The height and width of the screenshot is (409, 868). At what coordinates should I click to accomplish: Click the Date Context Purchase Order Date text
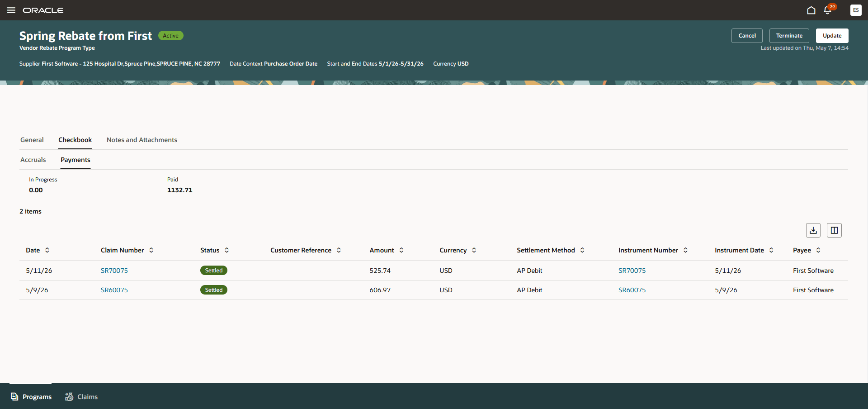[x=274, y=64]
